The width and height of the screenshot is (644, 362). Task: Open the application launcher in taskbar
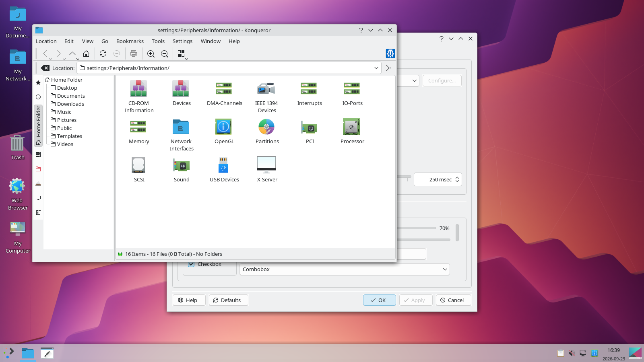click(9, 353)
